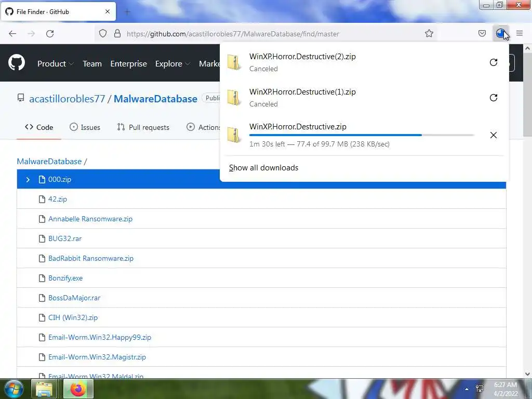Click the page vertical scrollbar thumb
532x399 pixels.
click(x=527, y=96)
